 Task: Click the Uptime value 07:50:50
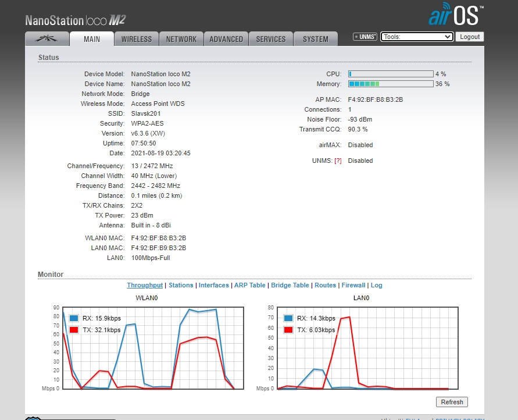coord(144,144)
